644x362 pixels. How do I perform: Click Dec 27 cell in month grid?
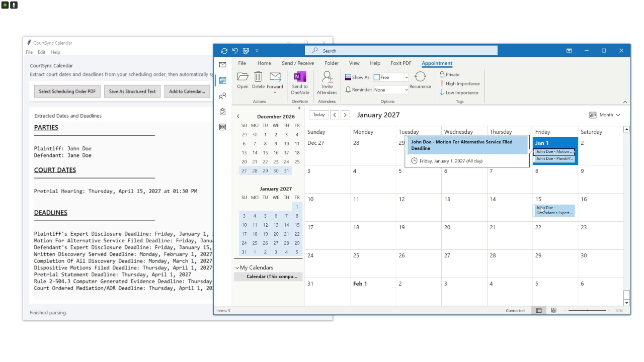pyautogui.click(x=328, y=151)
